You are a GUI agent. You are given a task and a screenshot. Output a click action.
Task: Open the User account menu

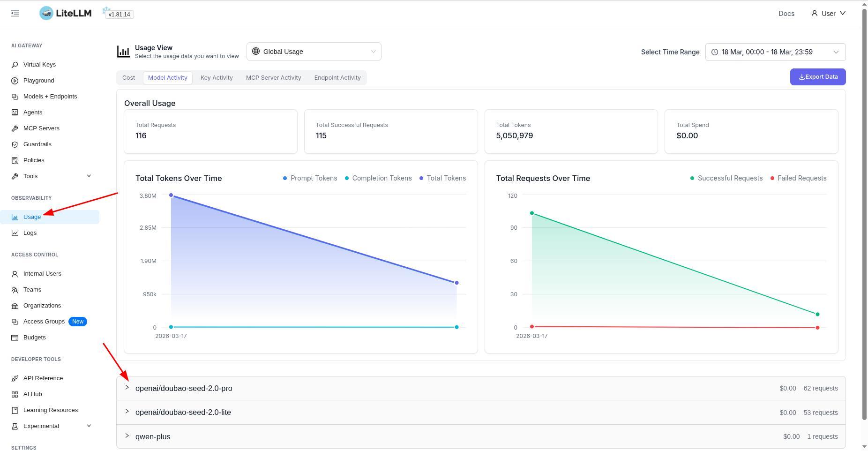pos(829,13)
